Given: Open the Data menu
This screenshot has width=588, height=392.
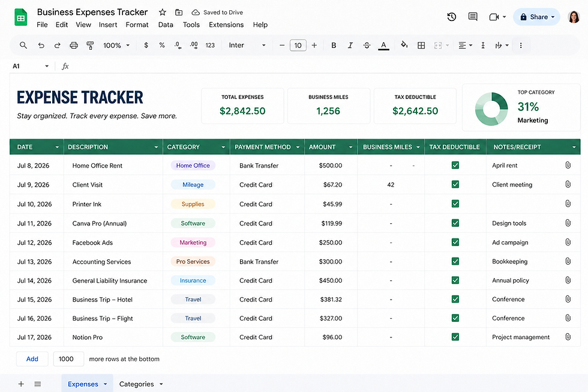Looking at the screenshot, I should coord(166,25).
